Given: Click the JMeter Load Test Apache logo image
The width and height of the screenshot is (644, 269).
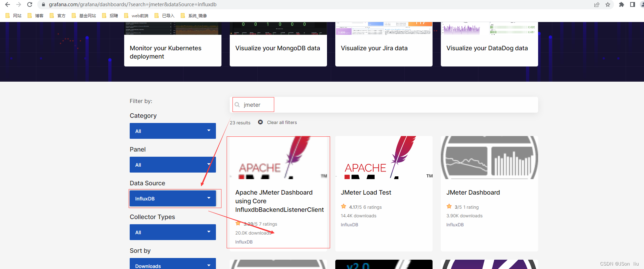Looking at the screenshot, I should (x=384, y=157).
